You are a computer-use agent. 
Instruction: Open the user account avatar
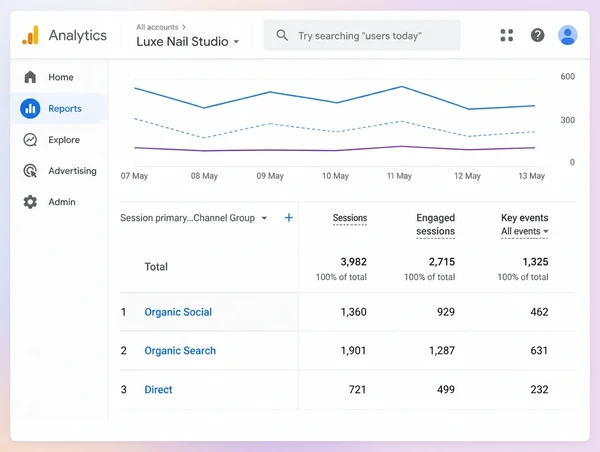[567, 35]
